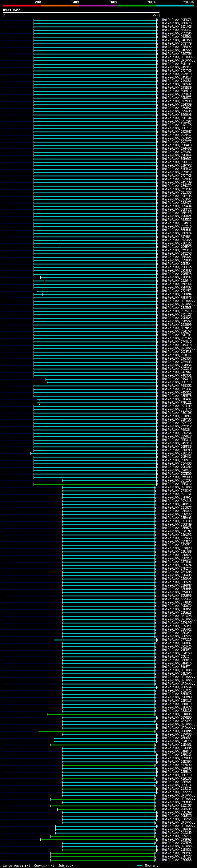Select hit UniRef100_Q9XFC8
The height and width of the screenshot is (868, 197).
click(176, 352)
